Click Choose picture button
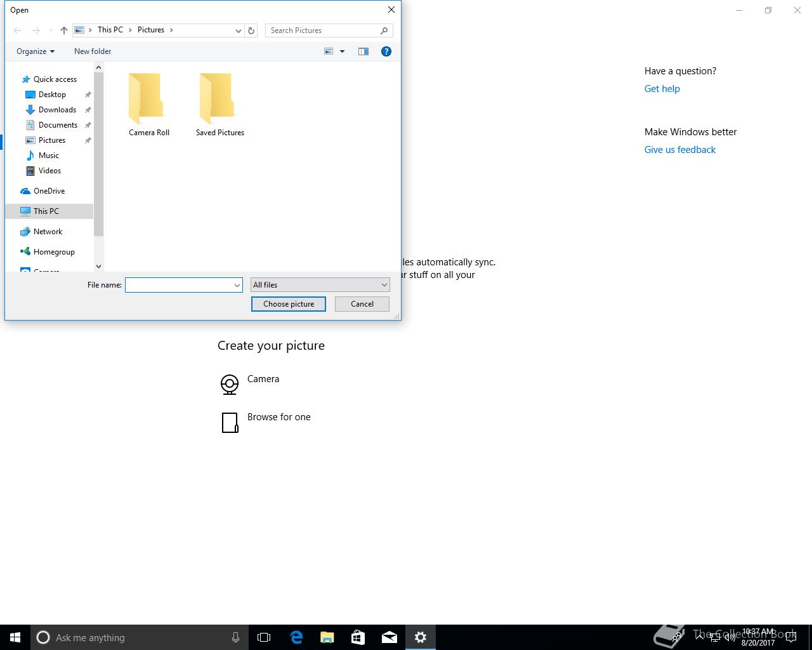 (289, 304)
